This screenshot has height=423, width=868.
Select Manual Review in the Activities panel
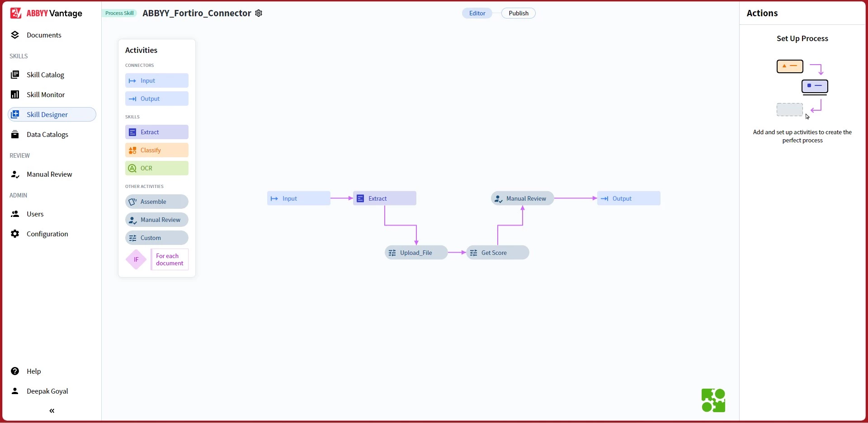click(x=157, y=220)
